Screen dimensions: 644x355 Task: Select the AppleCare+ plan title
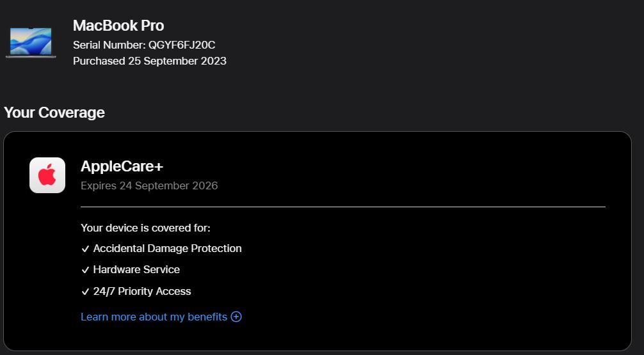[x=122, y=166]
